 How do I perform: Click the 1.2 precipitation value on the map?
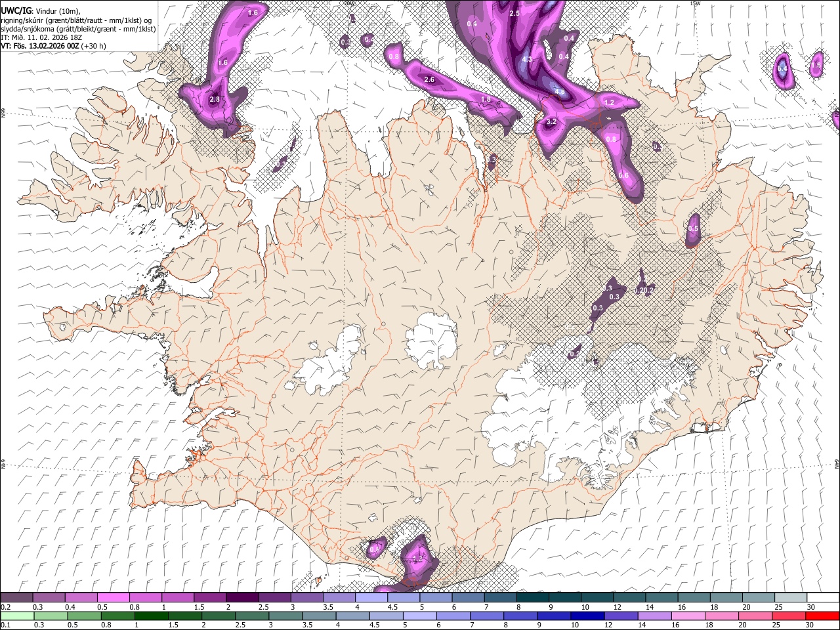pyautogui.click(x=609, y=103)
